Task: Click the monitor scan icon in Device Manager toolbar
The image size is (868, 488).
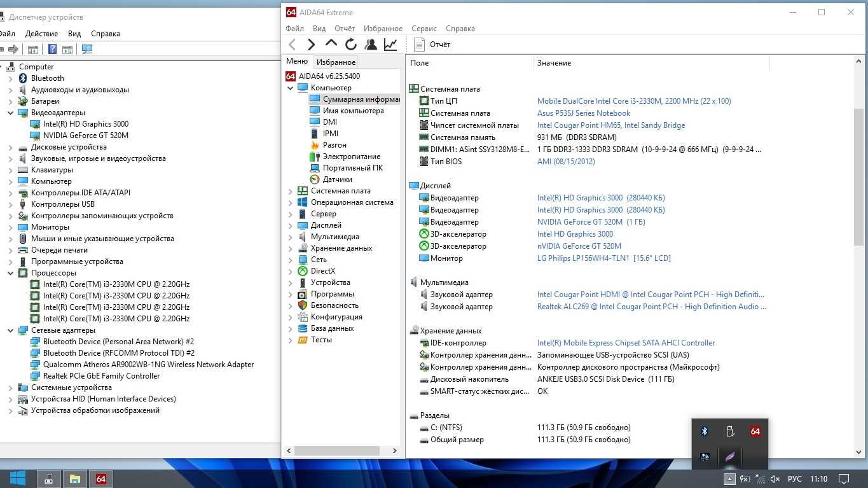Action: click(x=87, y=49)
